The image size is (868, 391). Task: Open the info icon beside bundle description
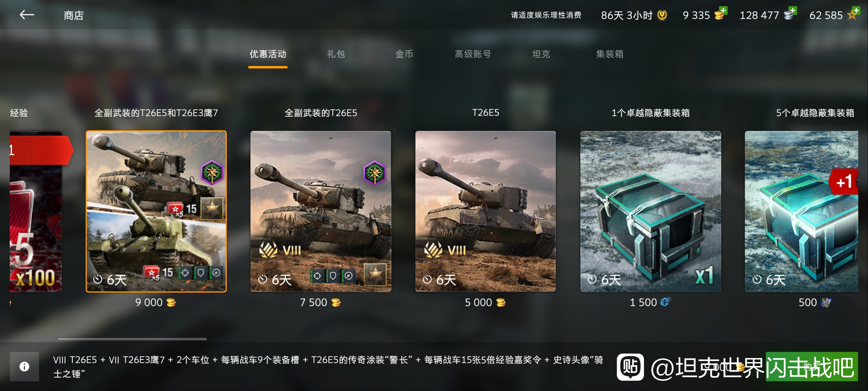tap(24, 366)
